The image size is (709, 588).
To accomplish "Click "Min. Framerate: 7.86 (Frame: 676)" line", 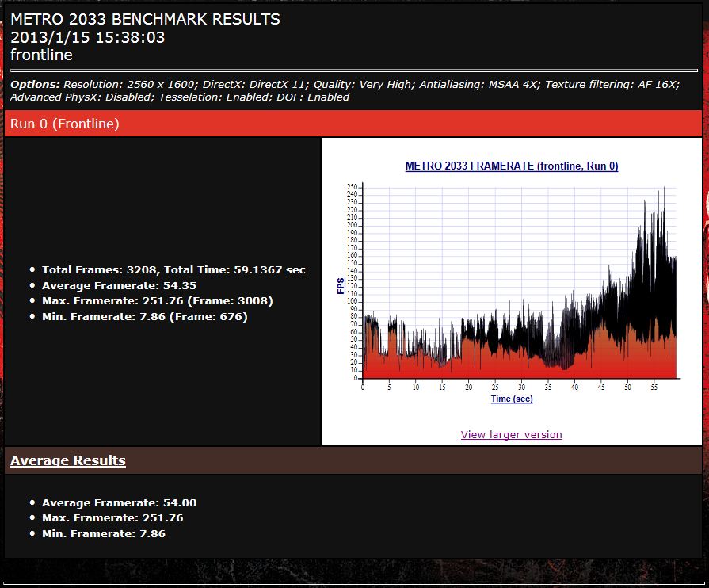I will coord(145,317).
